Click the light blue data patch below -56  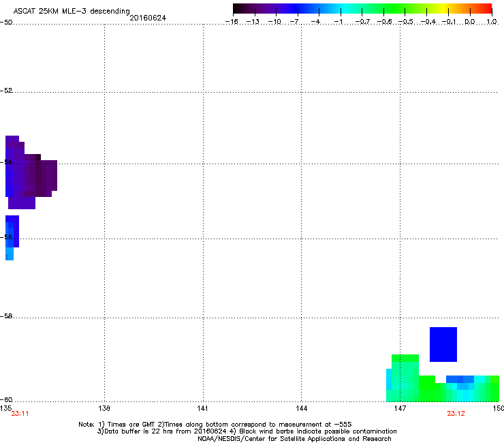tap(10, 254)
